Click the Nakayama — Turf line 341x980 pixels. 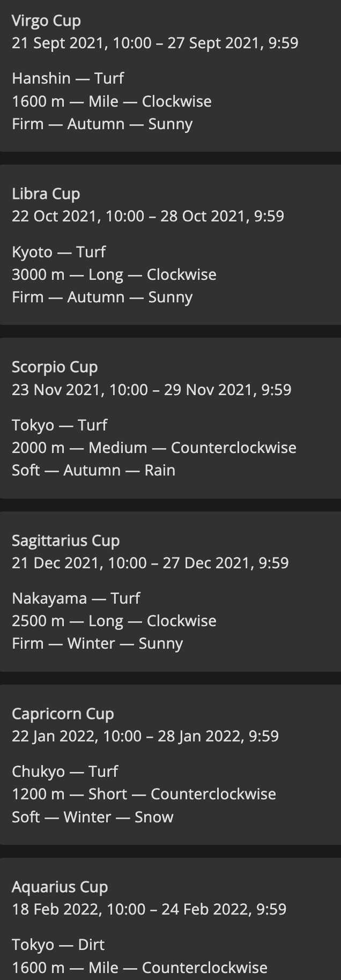coord(76,598)
